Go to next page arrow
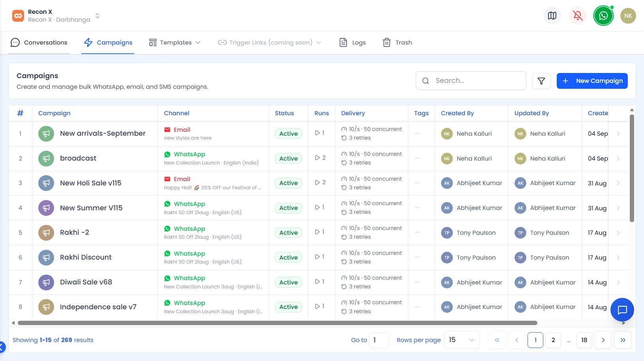The height and width of the screenshot is (361, 644). (x=603, y=340)
